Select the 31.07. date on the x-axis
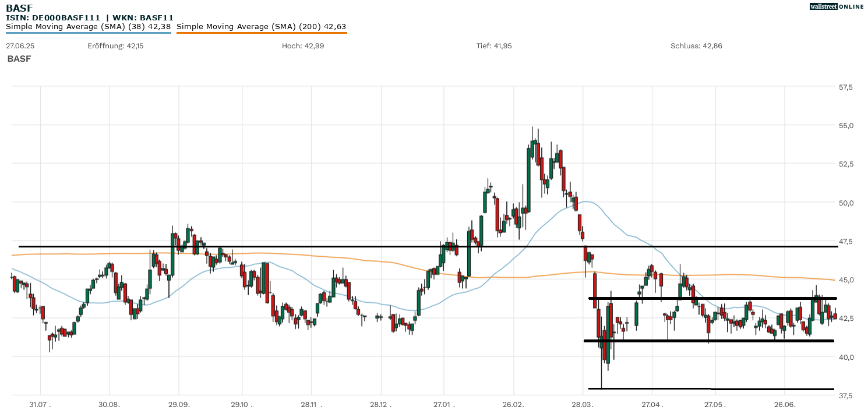The image size is (868, 407). [x=41, y=404]
